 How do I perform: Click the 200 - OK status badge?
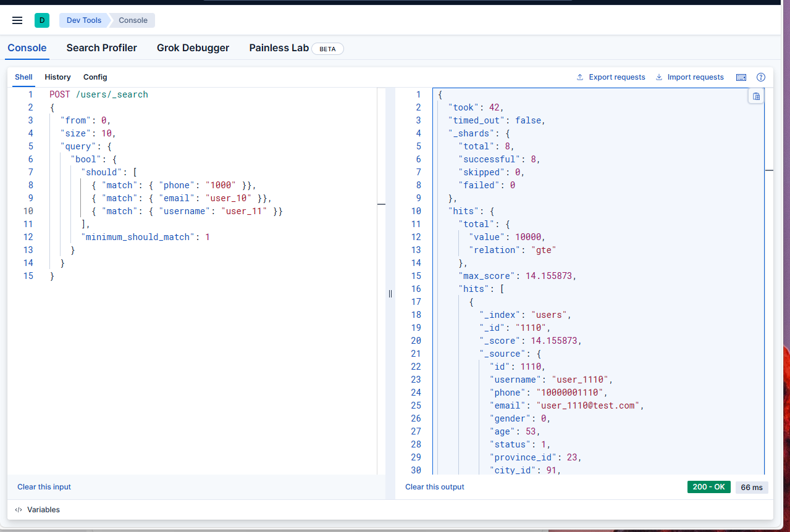point(708,487)
